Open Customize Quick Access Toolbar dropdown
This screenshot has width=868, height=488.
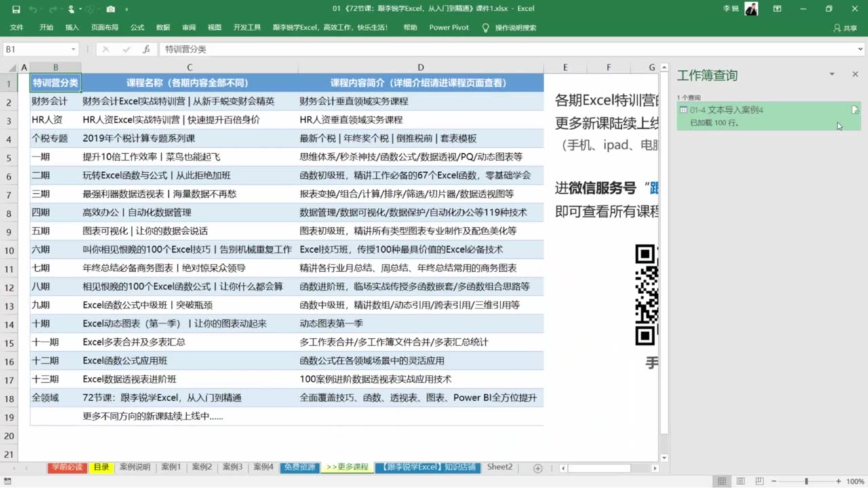[128, 9]
